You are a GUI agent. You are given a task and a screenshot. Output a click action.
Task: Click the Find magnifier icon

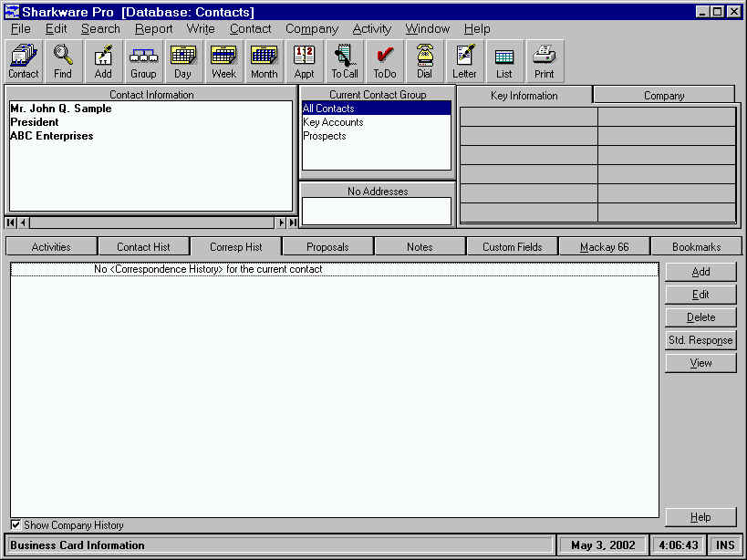63,61
